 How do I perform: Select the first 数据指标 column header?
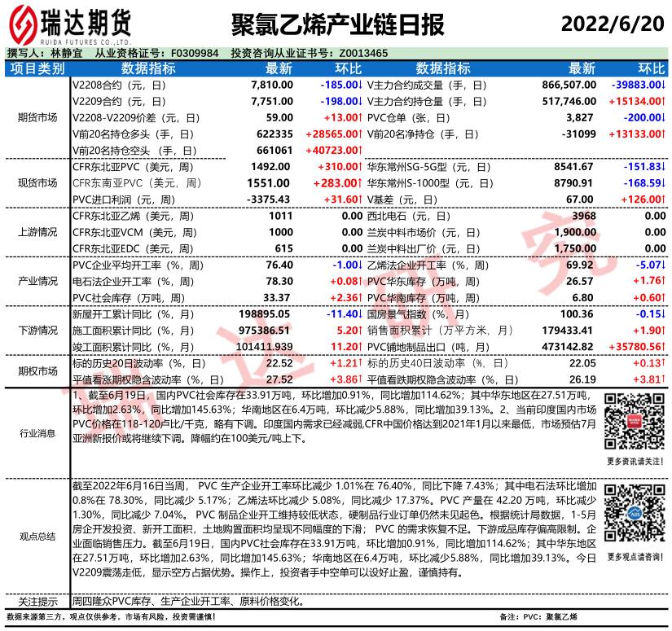[x=148, y=68]
